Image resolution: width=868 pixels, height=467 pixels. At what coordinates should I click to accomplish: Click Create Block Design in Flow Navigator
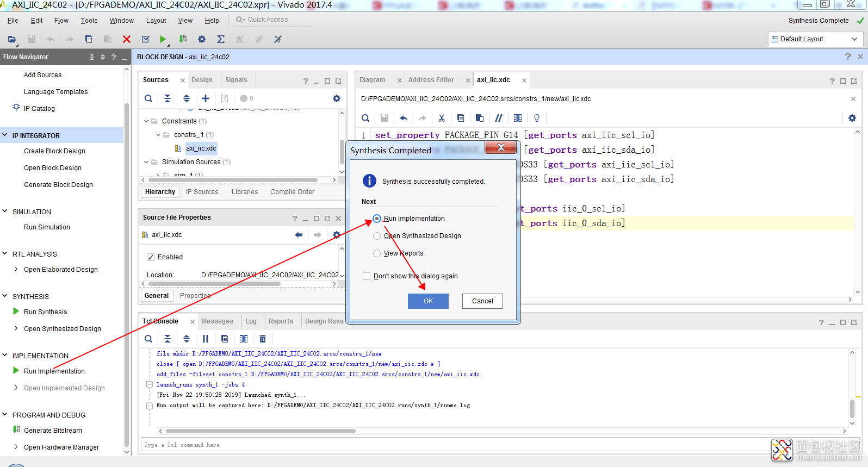pos(54,151)
